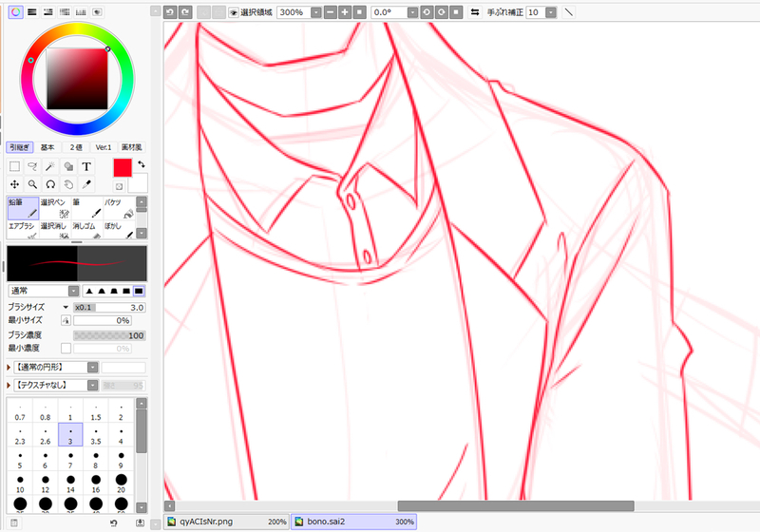Open the 通常 blend mode dropdown
This screenshot has height=532, width=760.
(x=73, y=291)
